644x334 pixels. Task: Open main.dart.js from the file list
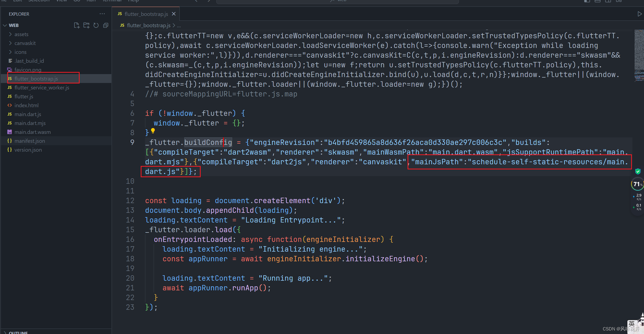[x=56, y=114]
